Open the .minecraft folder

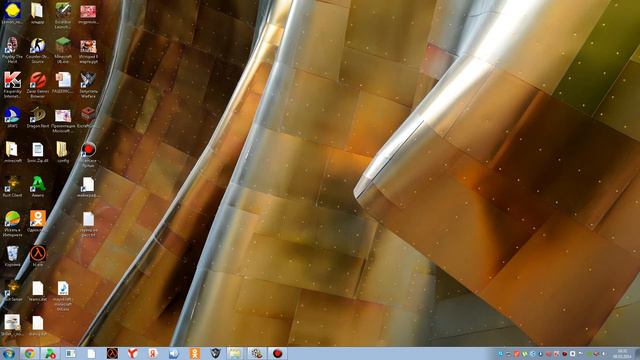(x=12, y=149)
